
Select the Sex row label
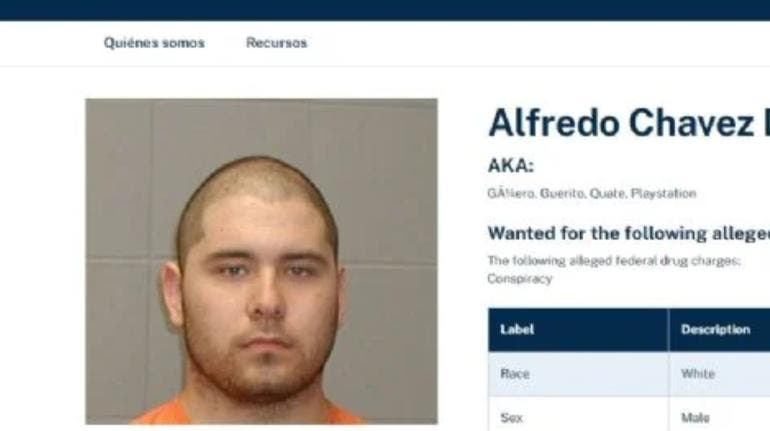coord(511,418)
